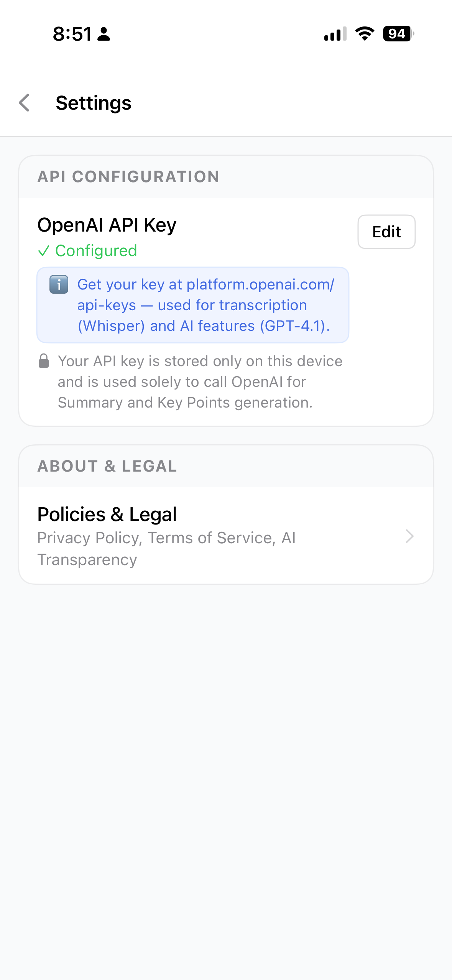Expand Policies & Legal with right chevron
Image resolution: width=452 pixels, height=980 pixels.
click(409, 536)
